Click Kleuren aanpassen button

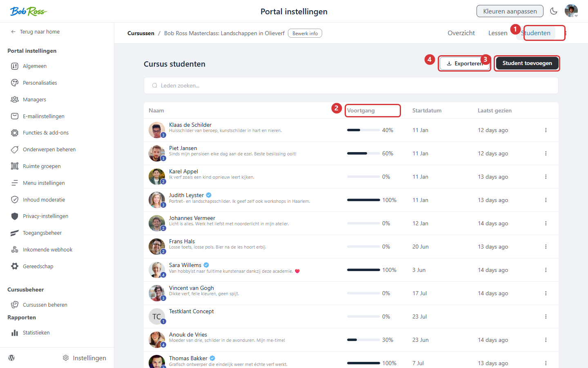[x=510, y=11]
